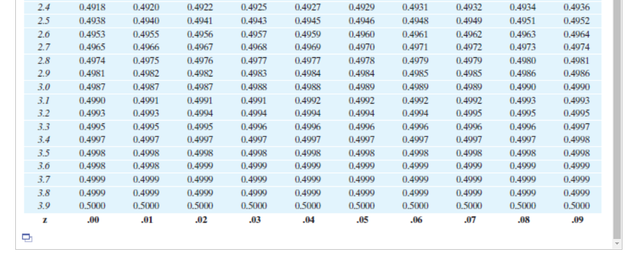Click the 3.3 row label
The height and width of the screenshot is (269, 644).
[x=44, y=127]
